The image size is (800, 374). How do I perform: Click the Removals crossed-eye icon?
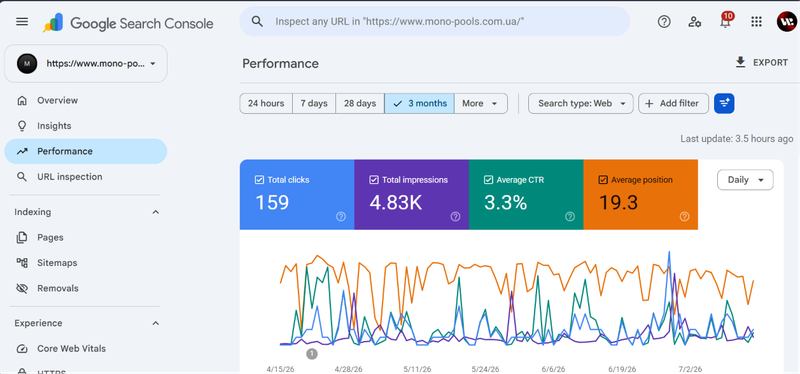[x=22, y=288]
